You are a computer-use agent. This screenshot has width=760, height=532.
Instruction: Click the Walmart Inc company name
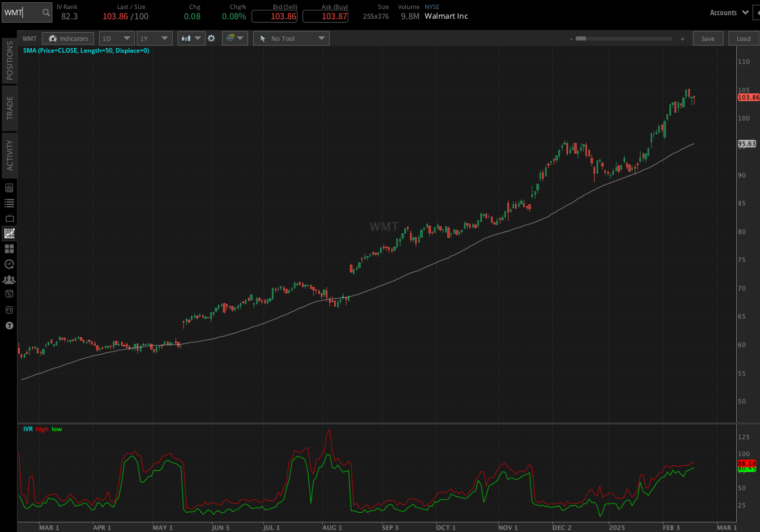(446, 16)
